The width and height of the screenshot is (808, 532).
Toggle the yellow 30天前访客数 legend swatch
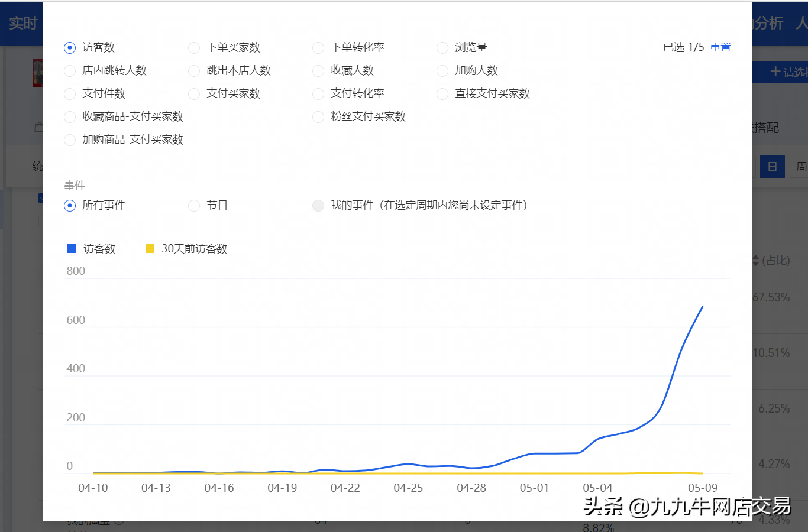pos(150,249)
